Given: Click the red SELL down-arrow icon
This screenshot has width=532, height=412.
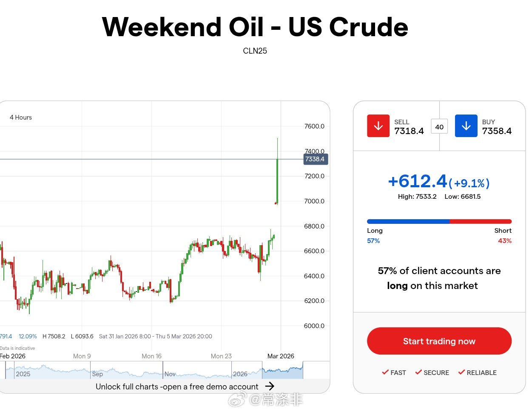Looking at the screenshot, I should click(378, 126).
